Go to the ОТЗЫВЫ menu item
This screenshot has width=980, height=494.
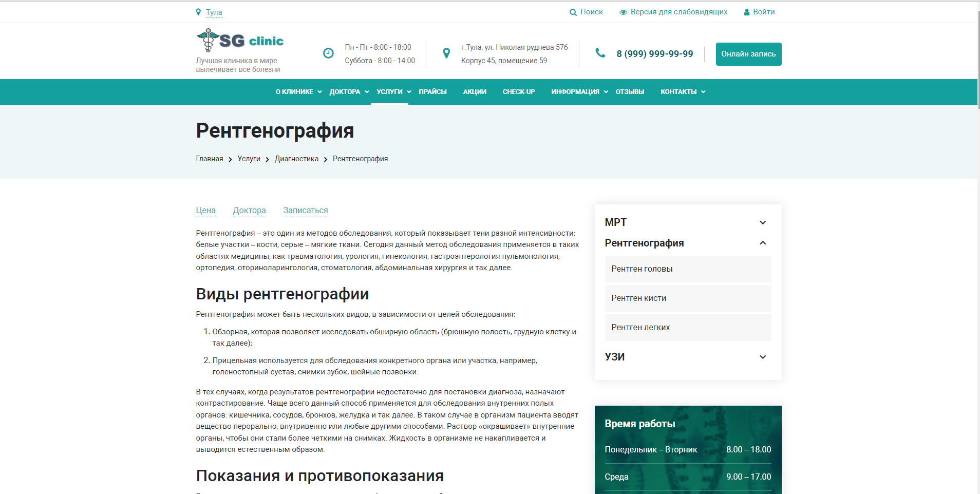click(630, 92)
